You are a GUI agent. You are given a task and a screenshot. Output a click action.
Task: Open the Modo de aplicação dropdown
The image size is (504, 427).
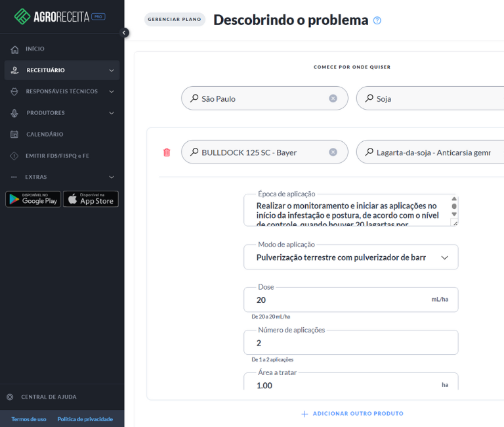tap(350, 258)
